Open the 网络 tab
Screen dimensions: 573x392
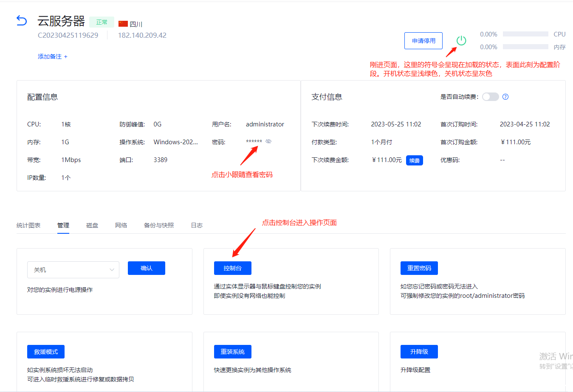[x=121, y=225]
